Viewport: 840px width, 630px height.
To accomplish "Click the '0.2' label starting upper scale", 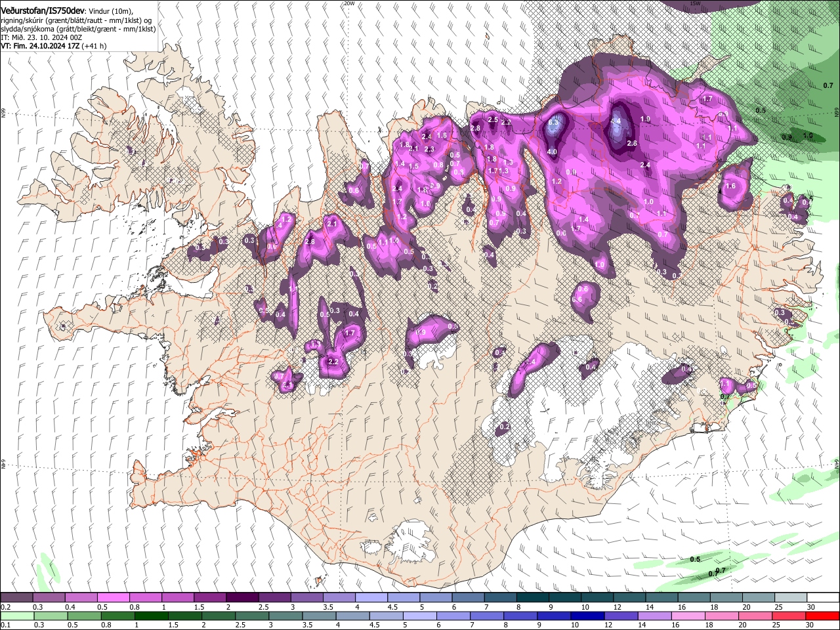I will [x=6, y=607].
